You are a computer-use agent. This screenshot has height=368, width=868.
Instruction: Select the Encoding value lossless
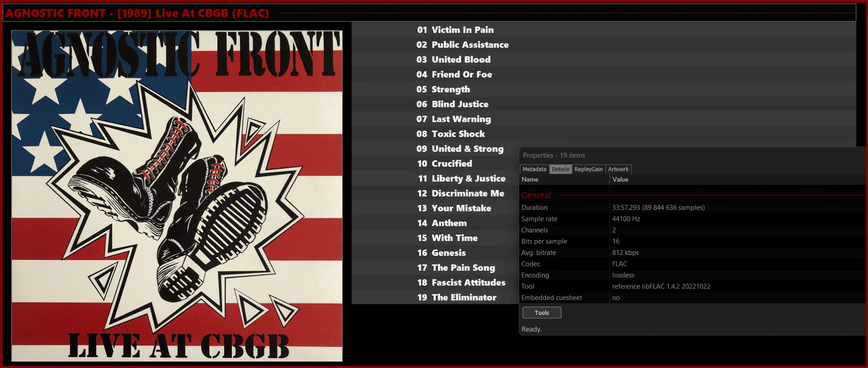623,275
